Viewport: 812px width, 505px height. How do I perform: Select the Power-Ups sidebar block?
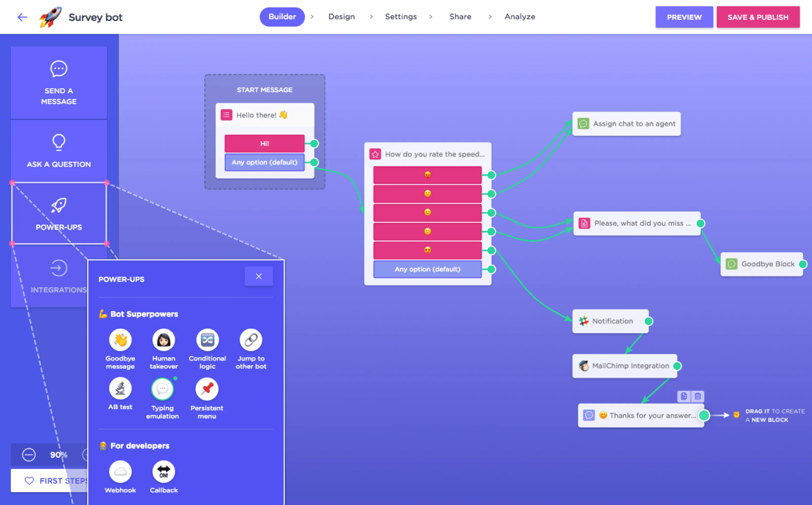coord(59,213)
